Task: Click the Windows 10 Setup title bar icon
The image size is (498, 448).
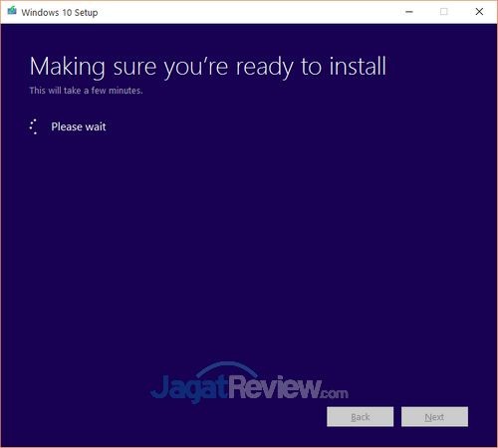Action: (x=12, y=11)
